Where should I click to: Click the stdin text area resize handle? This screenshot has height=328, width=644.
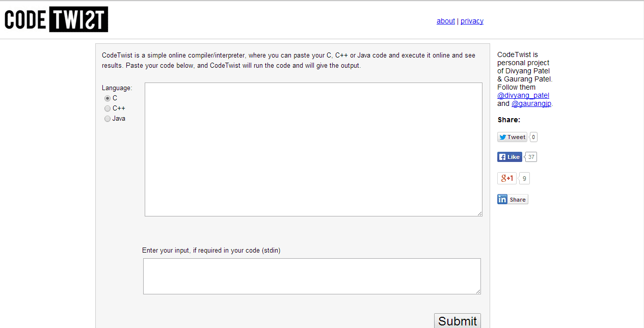[478, 291]
